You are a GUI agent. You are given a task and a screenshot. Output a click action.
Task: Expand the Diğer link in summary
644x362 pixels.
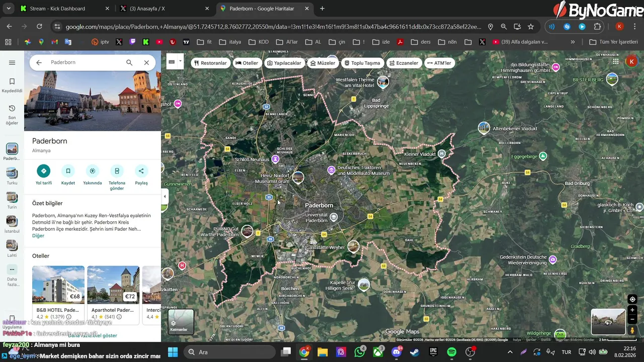tap(38, 236)
